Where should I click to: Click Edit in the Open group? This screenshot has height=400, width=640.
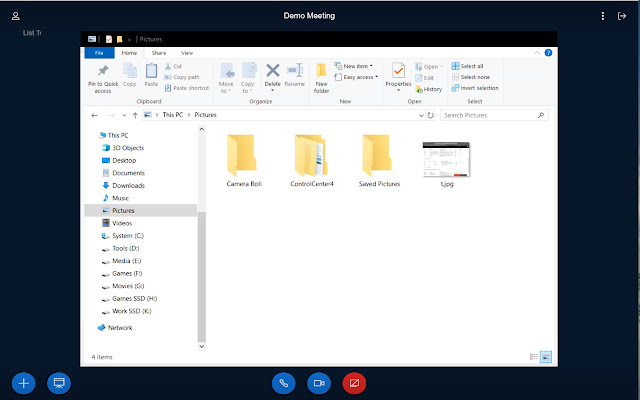[424, 78]
